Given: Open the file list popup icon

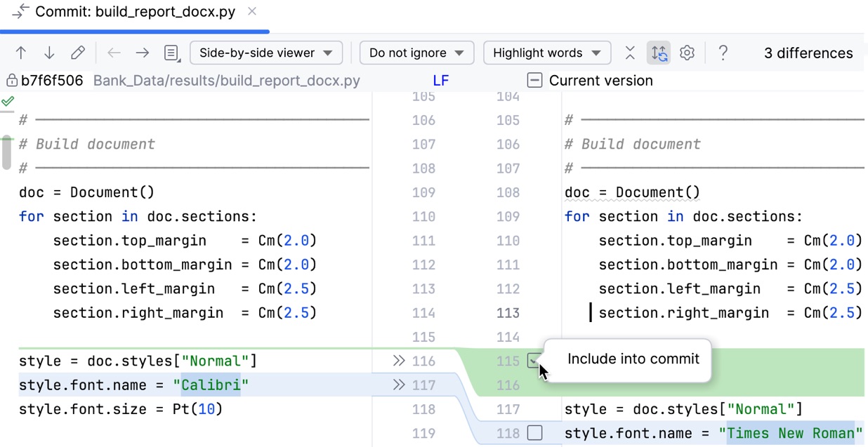Looking at the screenshot, I should (171, 53).
